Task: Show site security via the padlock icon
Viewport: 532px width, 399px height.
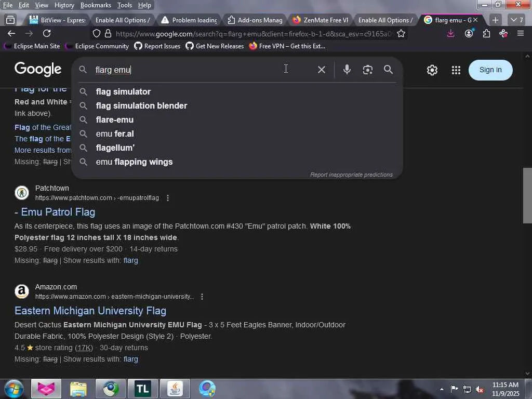Action: [108, 34]
